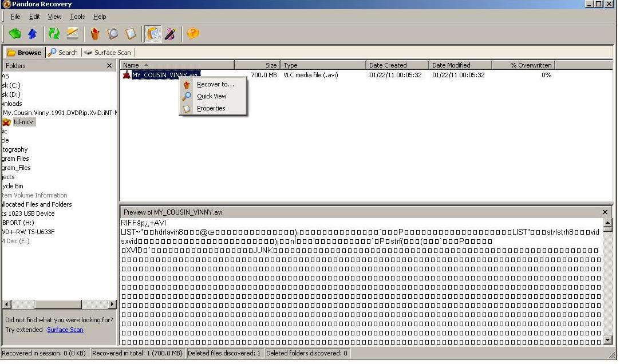Close the Preview of MY_COUSIN_VINNY.avi pane
Screen dimensions: 620x364
click(x=605, y=212)
